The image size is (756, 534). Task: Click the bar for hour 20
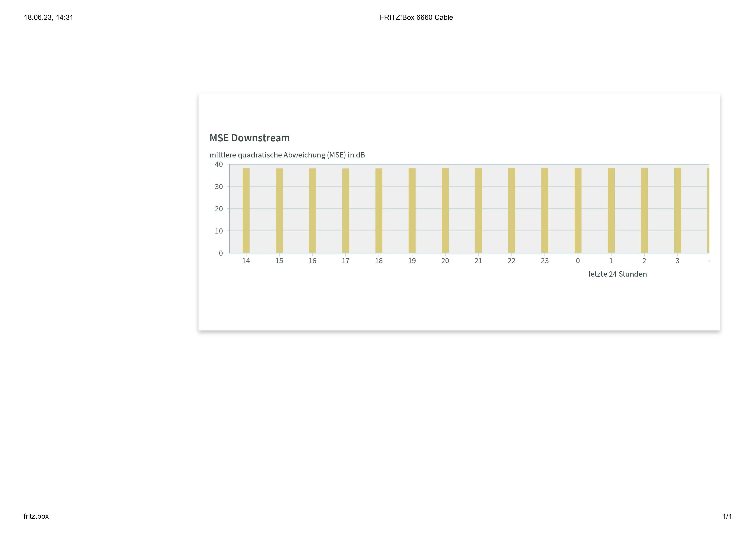click(445, 211)
